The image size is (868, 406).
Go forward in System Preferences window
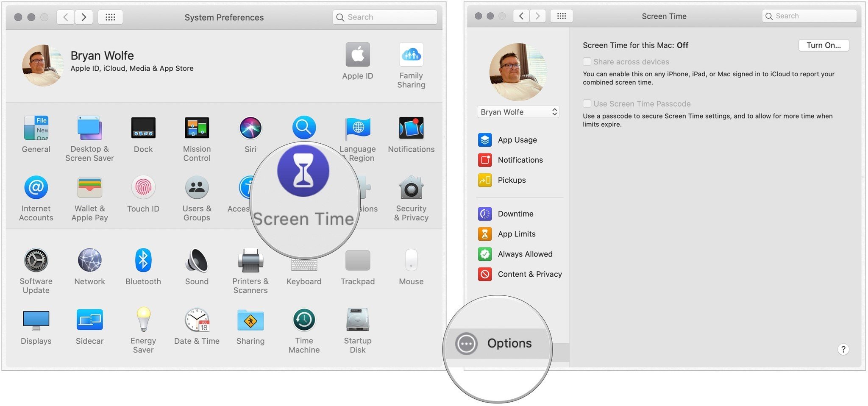pos(84,17)
